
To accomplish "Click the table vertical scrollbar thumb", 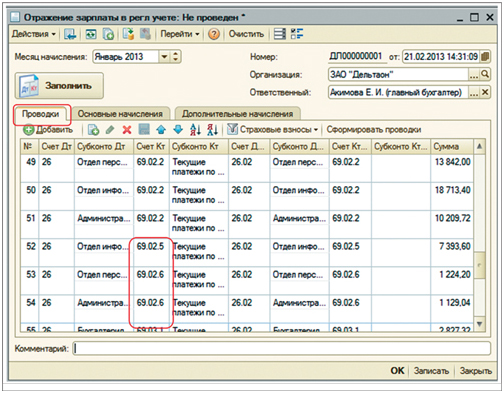I will tap(479, 265).
